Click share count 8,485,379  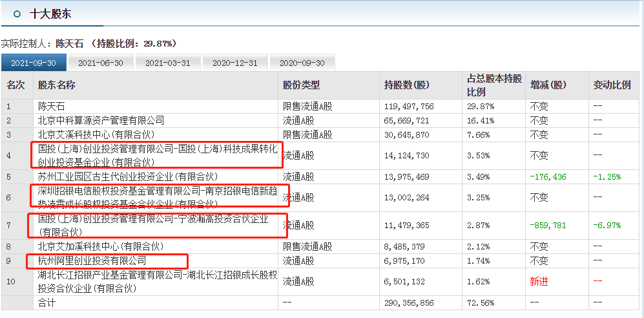404,246
